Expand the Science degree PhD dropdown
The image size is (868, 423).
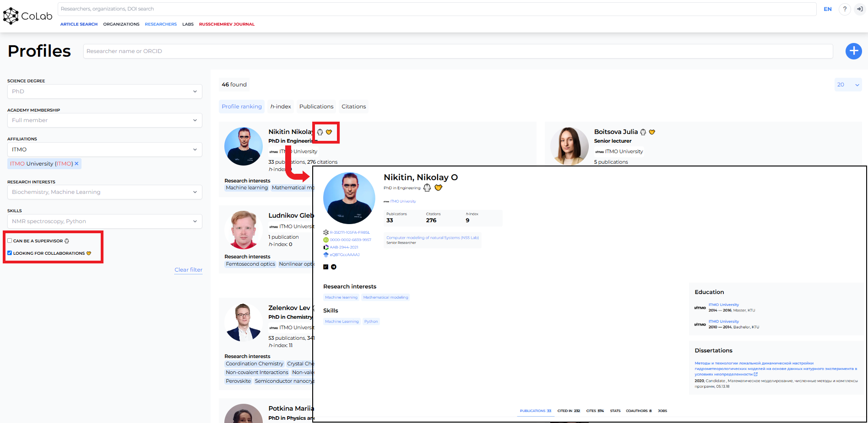(x=105, y=91)
